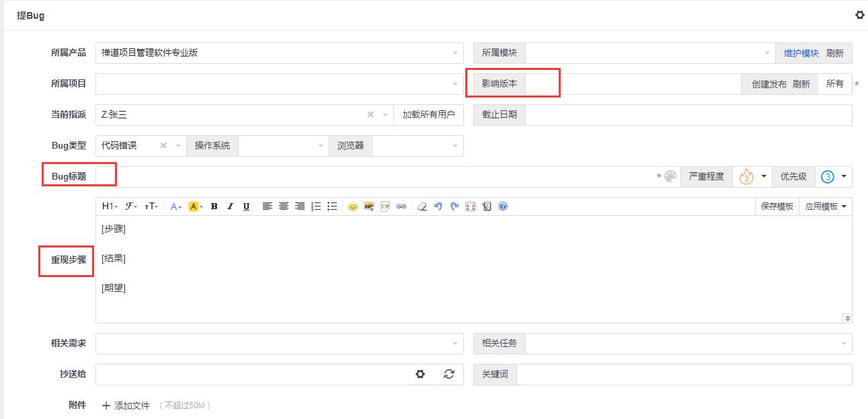The width and height of the screenshot is (868, 419).
Task: Open the 应用模板 template menu
Action: coord(826,206)
